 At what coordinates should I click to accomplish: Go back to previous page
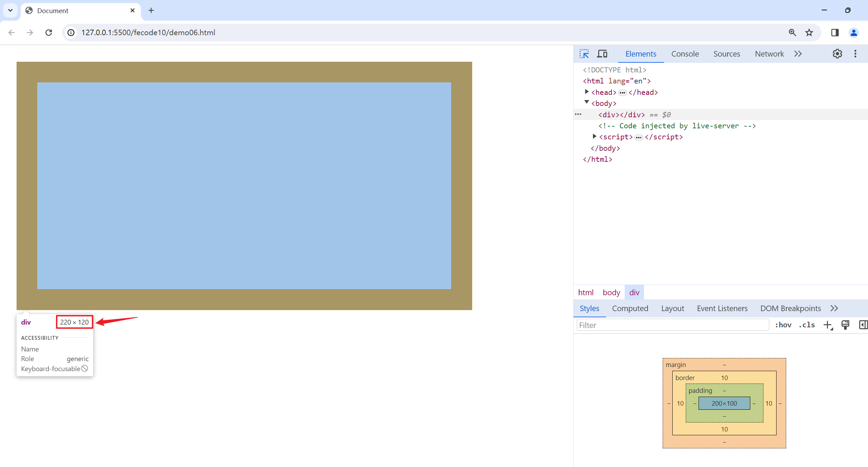tap(11, 32)
